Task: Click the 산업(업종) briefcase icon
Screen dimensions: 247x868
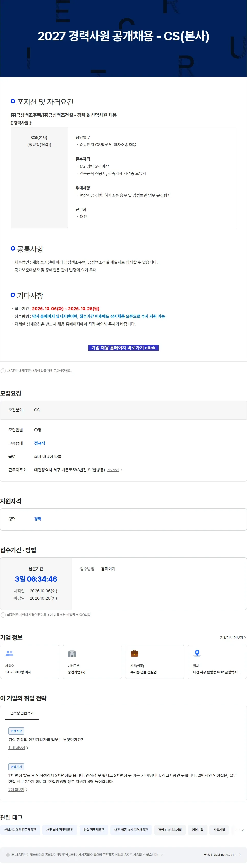Action: [x=135, y=653]
